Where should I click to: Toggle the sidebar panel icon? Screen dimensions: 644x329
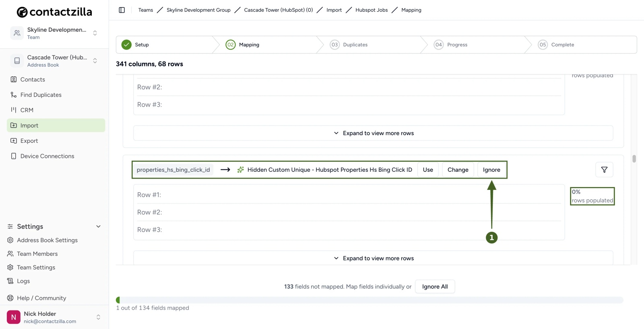[122, 10]
